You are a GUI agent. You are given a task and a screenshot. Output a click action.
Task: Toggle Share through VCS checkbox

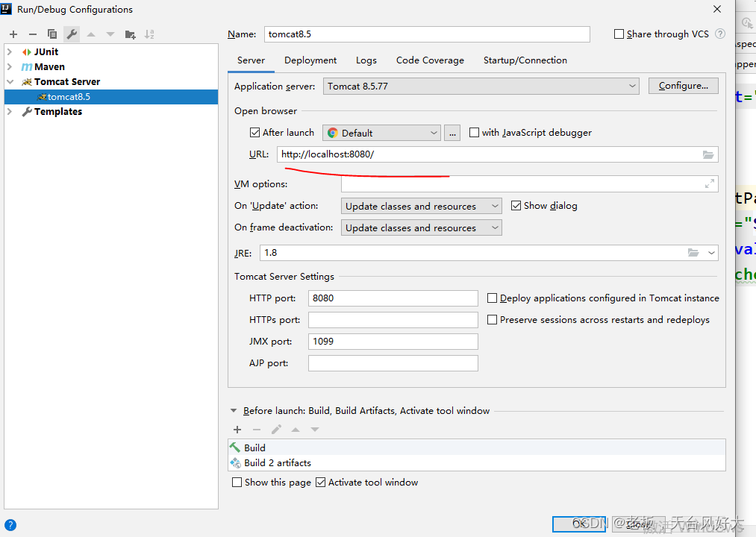tap(619, 34)
